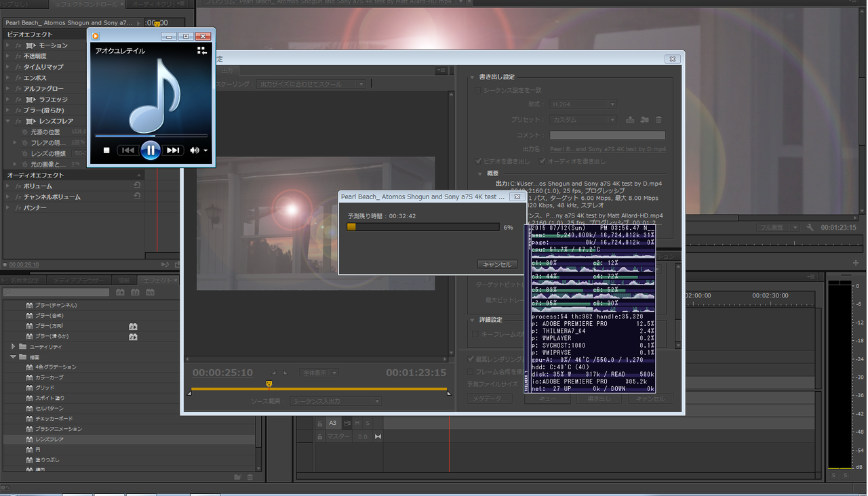Go to previous track in Media Player
The width and height of the screenshot is (868, 496).
[128, 150]
